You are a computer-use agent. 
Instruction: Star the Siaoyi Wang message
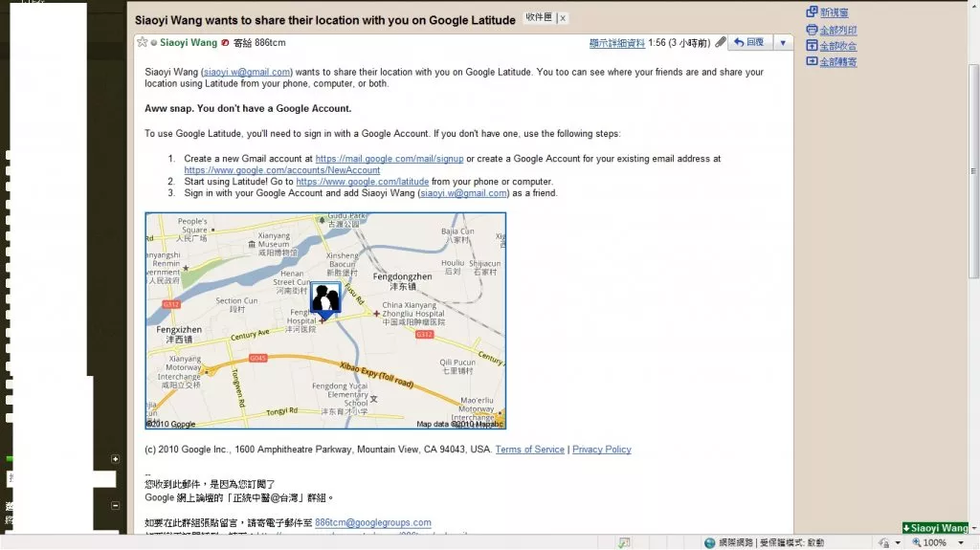click(142, 42)
